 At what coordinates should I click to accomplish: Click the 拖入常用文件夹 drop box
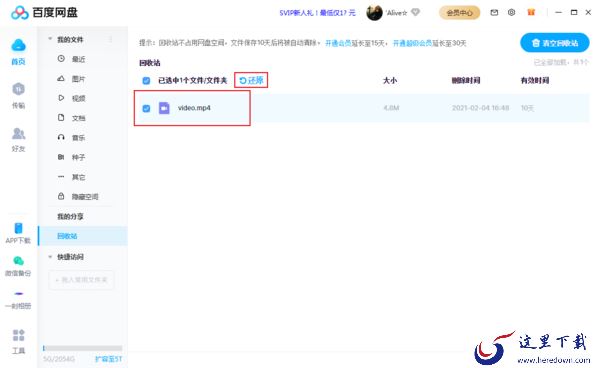82,280
